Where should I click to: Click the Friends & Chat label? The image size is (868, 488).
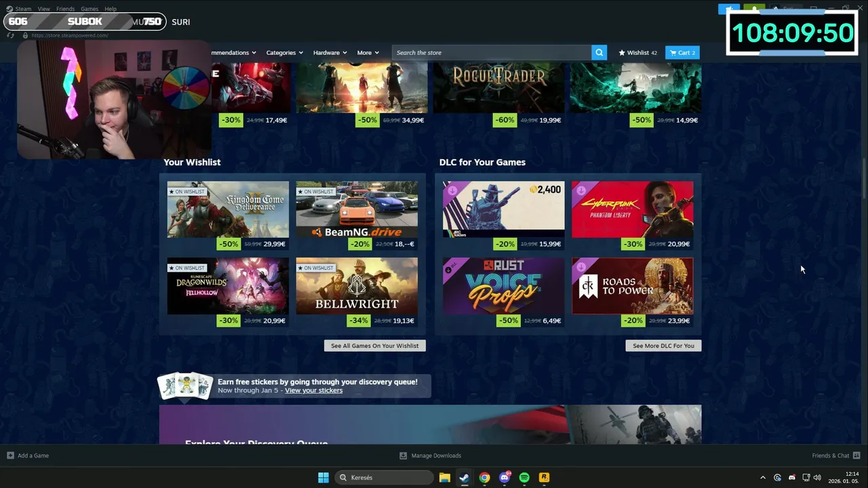point(831,455)
